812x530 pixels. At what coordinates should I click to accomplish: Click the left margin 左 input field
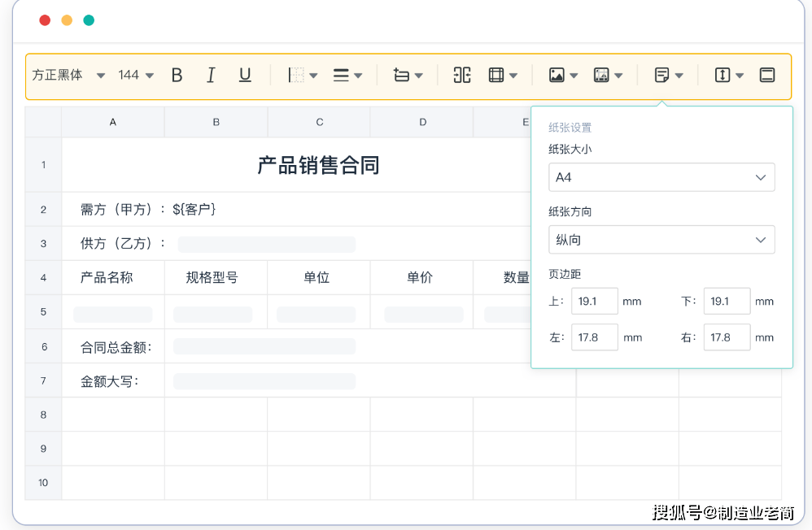(595, 337)
